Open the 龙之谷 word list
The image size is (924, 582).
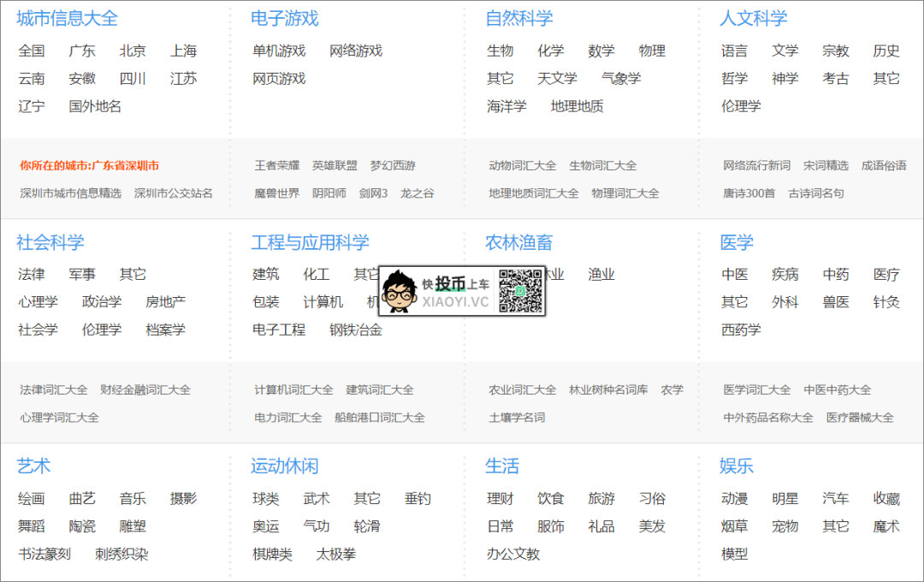click(418, 193)
